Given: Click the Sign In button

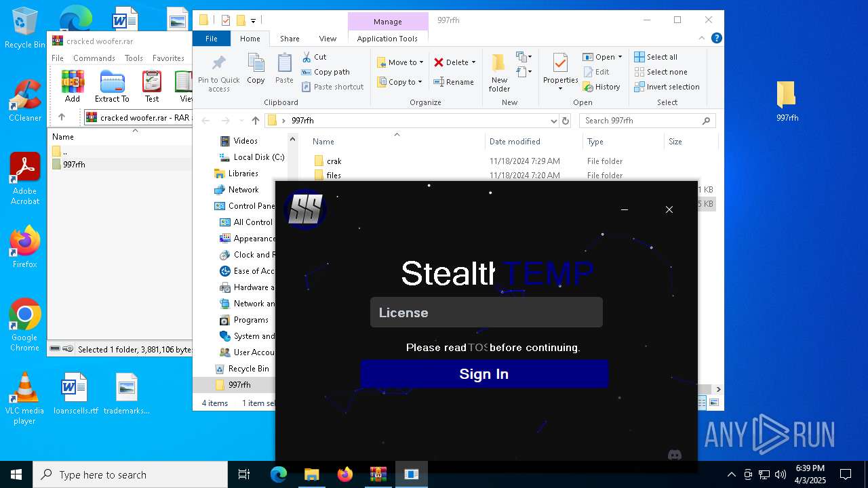Looking at the screenshot, I should coord(484,374).
